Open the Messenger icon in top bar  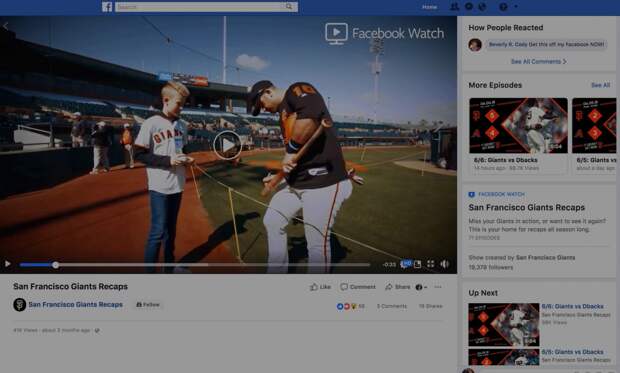[469, 7]
